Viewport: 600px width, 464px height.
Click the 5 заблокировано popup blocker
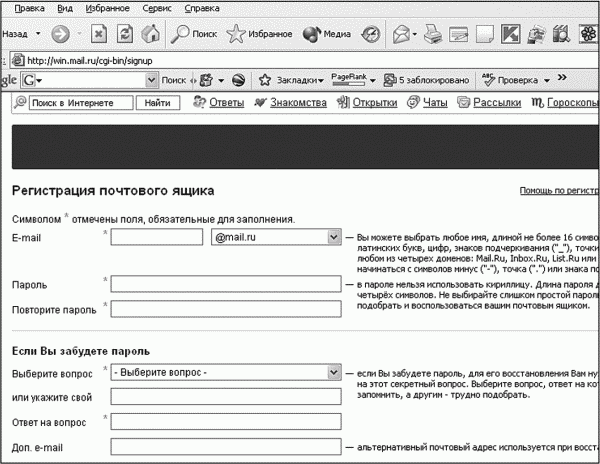point(426,80)
